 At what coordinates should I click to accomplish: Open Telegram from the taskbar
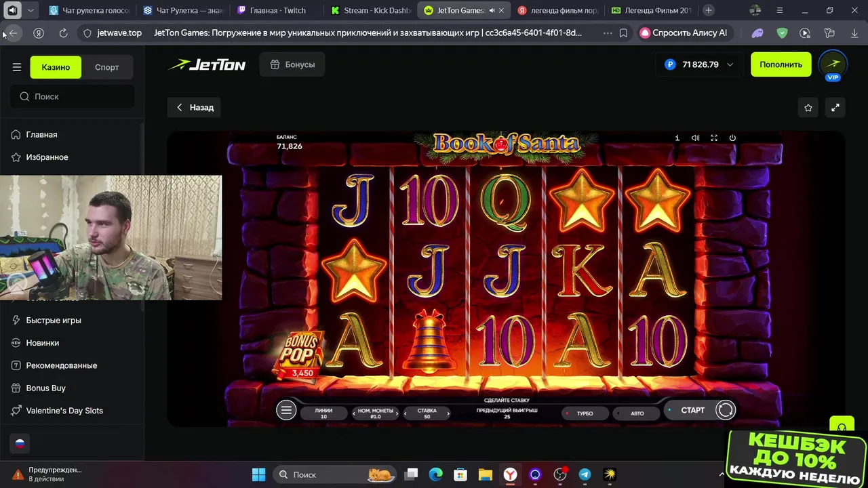585,474
